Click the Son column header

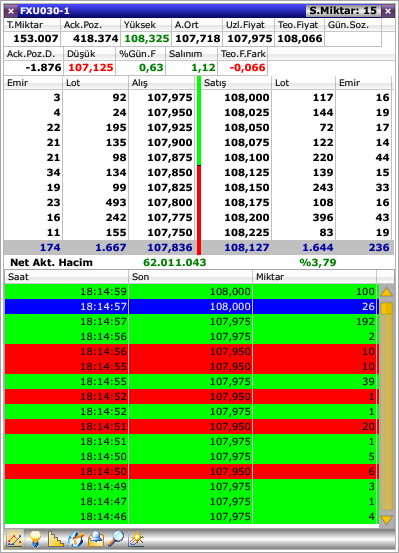pyautogui.click(x=191, y=277)
